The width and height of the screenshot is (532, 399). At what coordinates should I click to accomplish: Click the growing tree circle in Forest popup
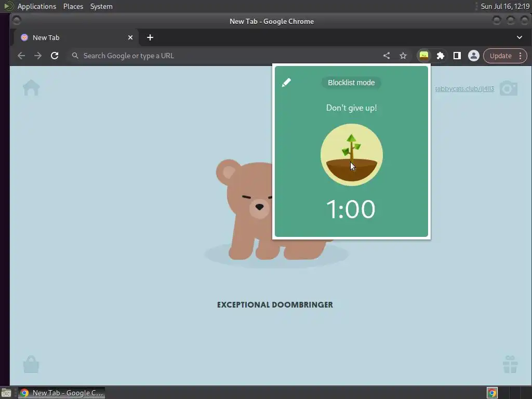click(352, 155)
